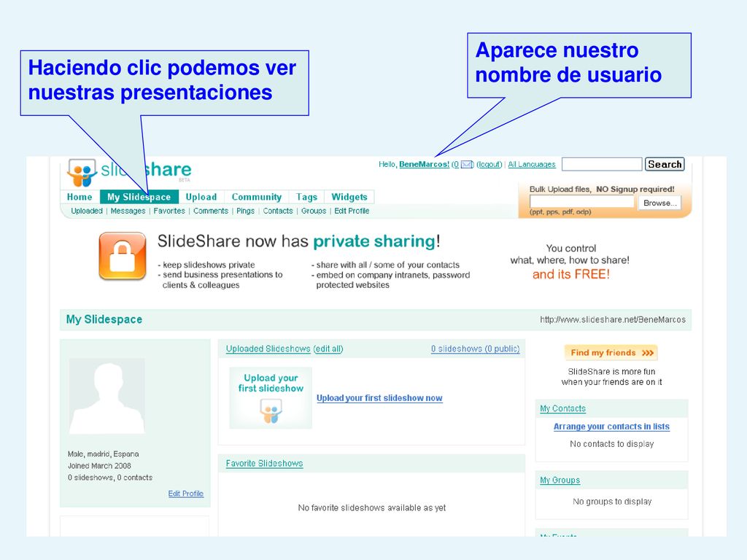Open the Home tab
Image resolution: width=747 pixels, height=560 pixels.
click(x=80, y=197)
